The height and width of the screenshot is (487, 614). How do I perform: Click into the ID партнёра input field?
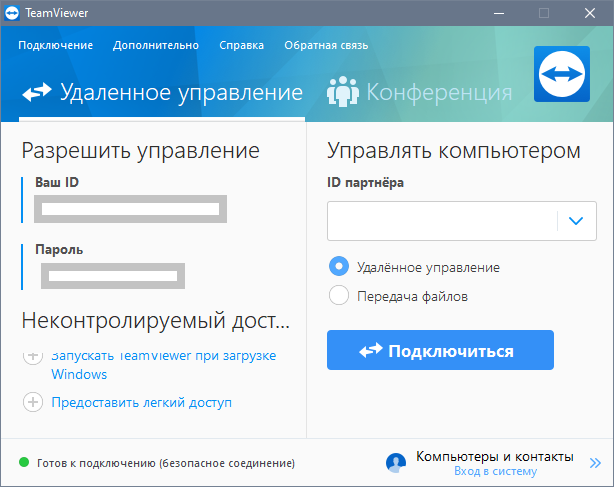442,221
